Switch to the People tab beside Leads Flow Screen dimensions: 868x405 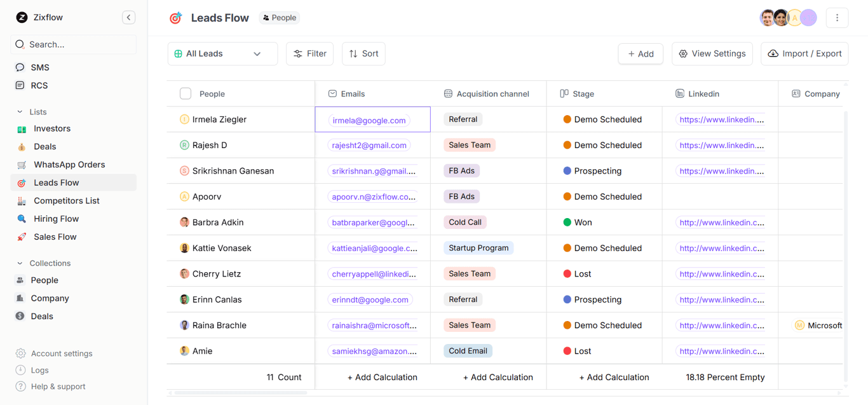[279, 17]
